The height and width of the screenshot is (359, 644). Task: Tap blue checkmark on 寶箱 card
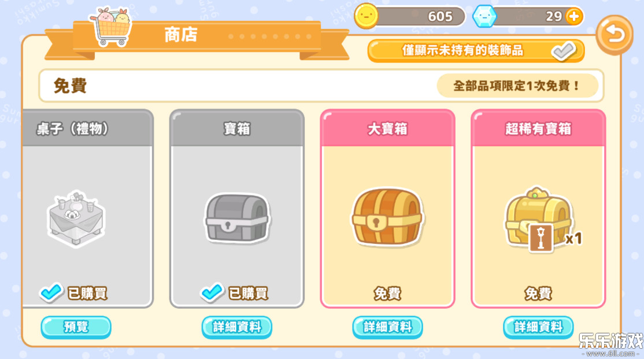pos(212,292)
